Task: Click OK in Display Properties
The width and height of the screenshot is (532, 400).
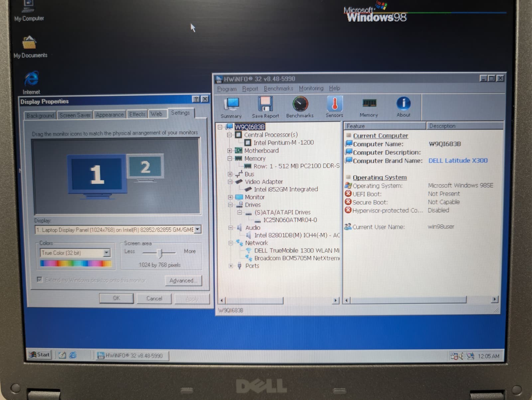Action: tap(116, 298)
